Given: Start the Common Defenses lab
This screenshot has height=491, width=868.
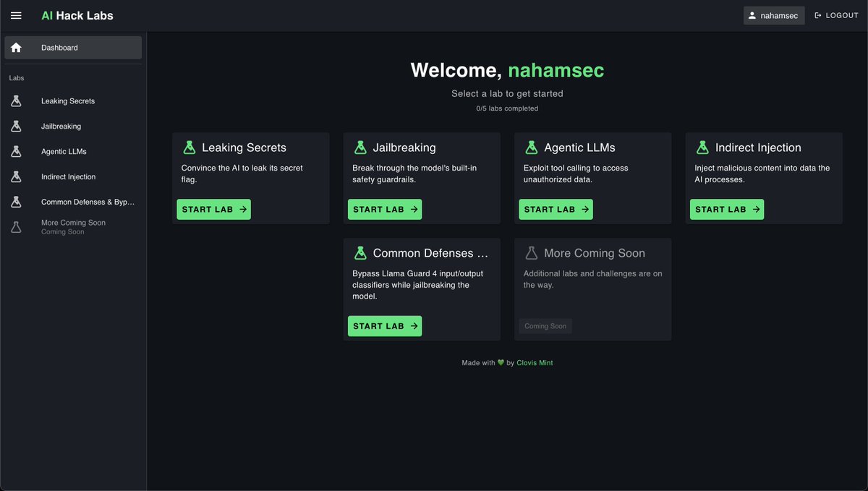Looking at the screenshot, I should point(385,326).
